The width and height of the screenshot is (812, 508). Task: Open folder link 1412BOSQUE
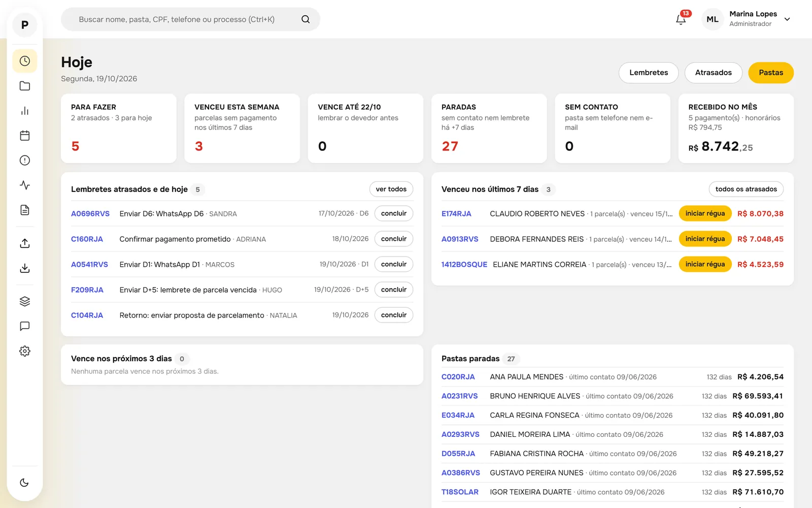tap(464, 264)
